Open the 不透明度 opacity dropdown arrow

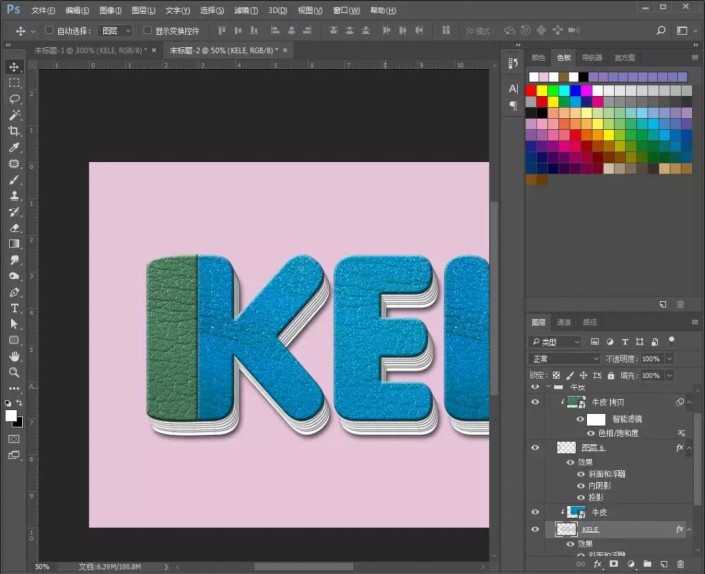tap(668, 358)
